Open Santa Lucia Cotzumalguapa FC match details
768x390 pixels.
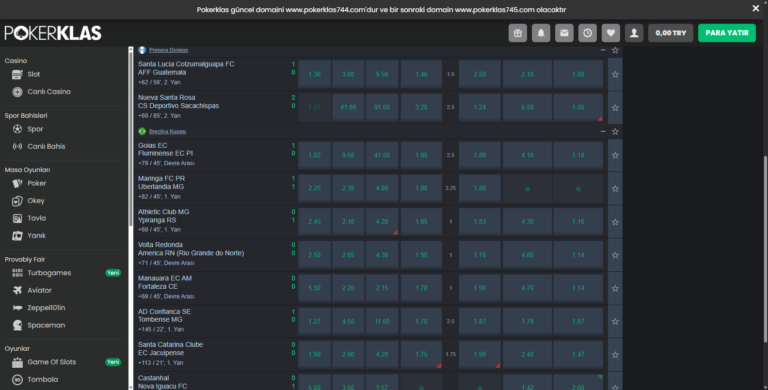pos(186,68)
